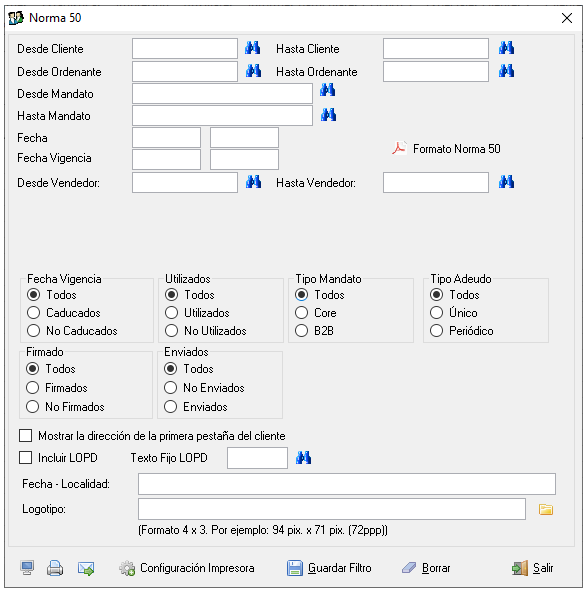Open the Desde Cliente search binoculars

click(x=252, y=48)
